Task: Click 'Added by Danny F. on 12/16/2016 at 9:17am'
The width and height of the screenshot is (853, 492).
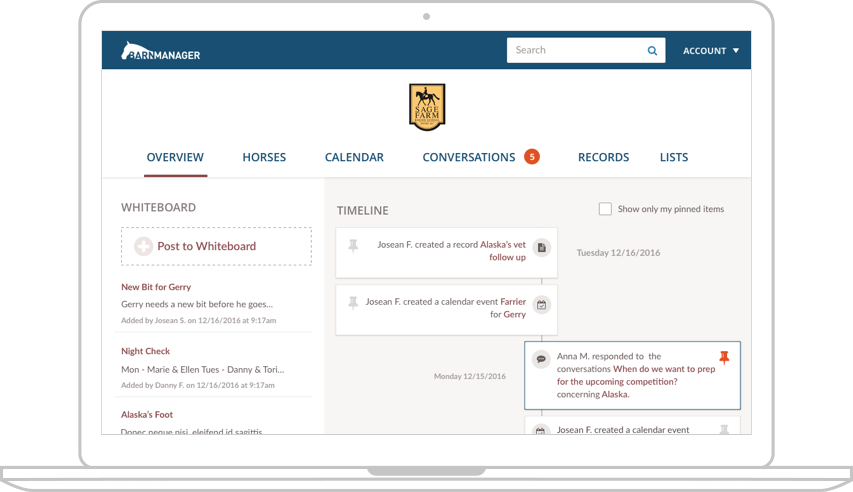Action: [198, 385]
